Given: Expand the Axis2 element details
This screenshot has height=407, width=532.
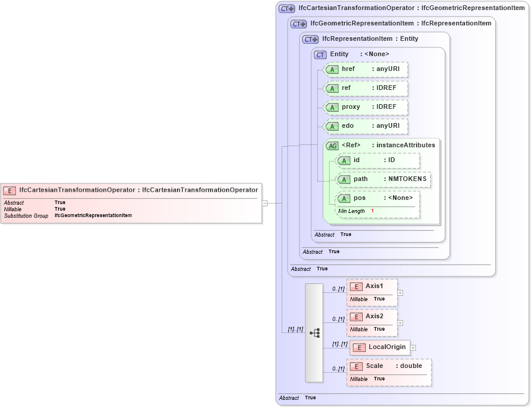Looking at the screenshot, I should [x=400, y=322].
